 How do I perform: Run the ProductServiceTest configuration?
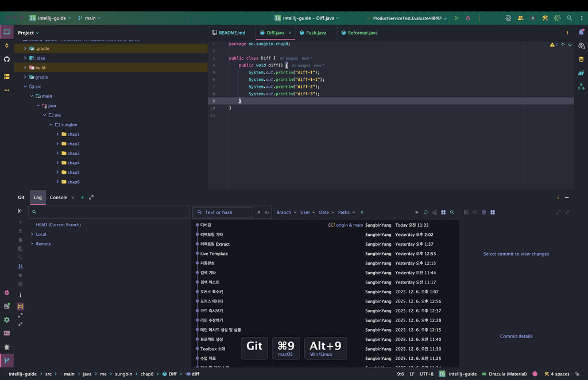pyautogui.click(x=457, y=18)
